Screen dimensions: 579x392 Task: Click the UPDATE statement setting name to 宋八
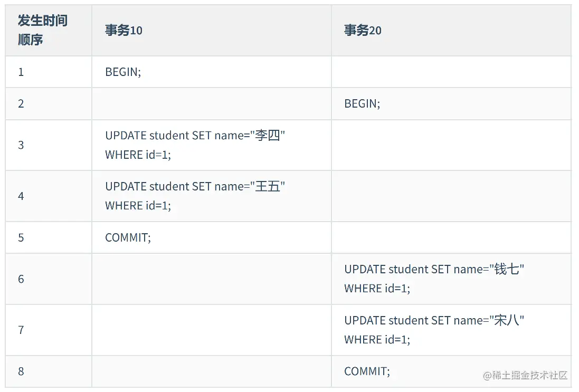point(434,330)
